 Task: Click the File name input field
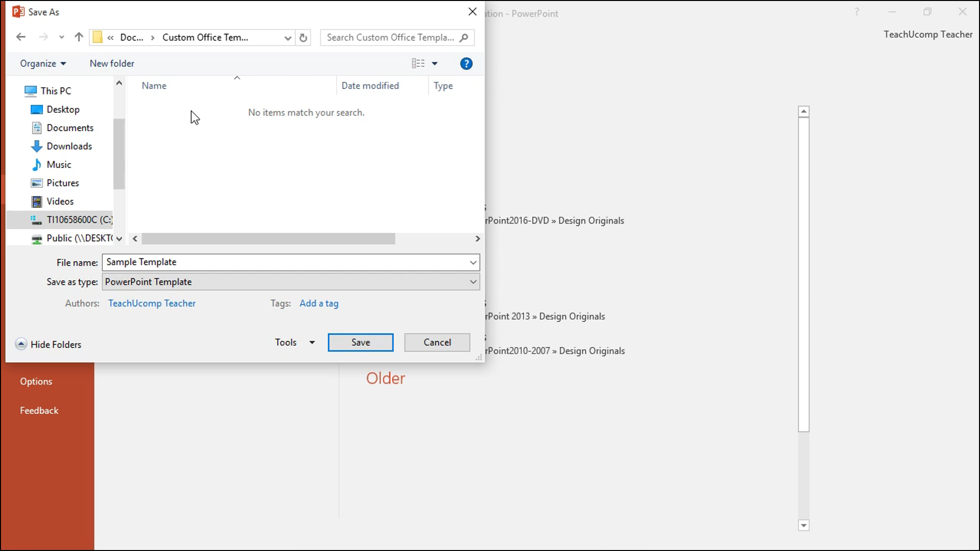click(x=290, y=262)
